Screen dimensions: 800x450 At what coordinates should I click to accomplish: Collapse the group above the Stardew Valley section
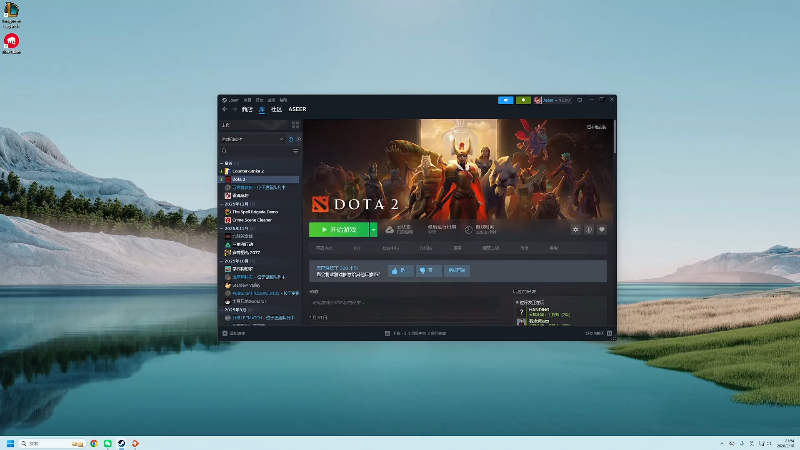click(221, 261)
